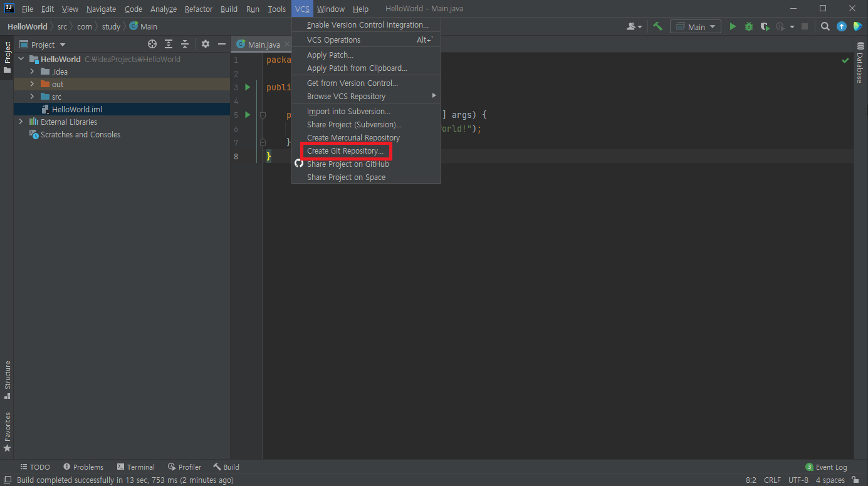Toggle code fold end marker on line 7
This screenshot has height=486, width=868.
click(263, 142)
